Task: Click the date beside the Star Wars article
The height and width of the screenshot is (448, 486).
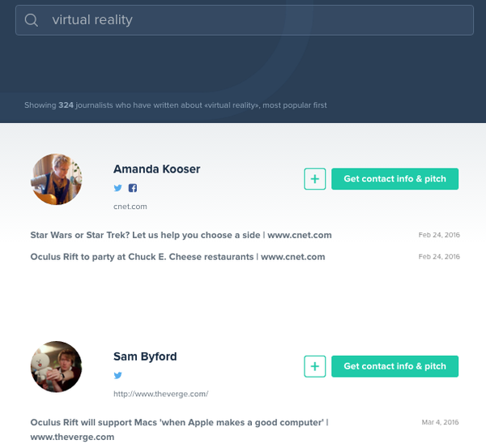Action: click(439, 235)
